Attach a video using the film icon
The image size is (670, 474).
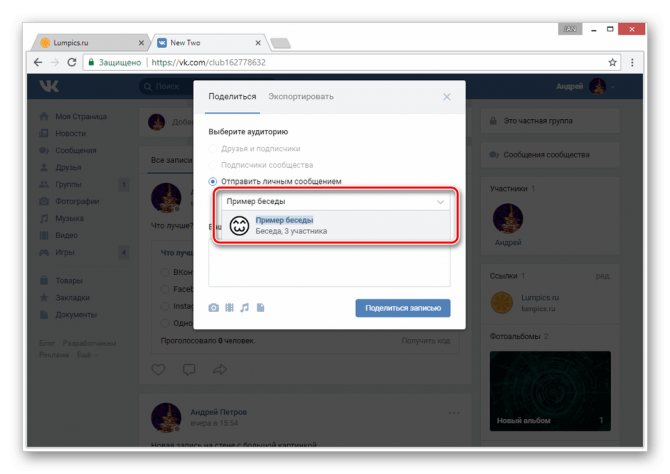229,308
